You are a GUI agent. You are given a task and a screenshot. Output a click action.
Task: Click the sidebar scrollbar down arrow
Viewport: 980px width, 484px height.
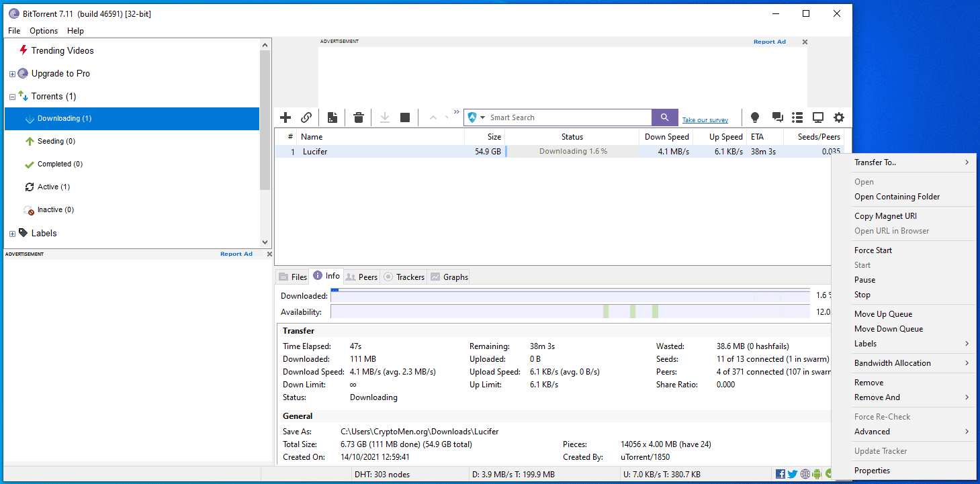point(265,242)
